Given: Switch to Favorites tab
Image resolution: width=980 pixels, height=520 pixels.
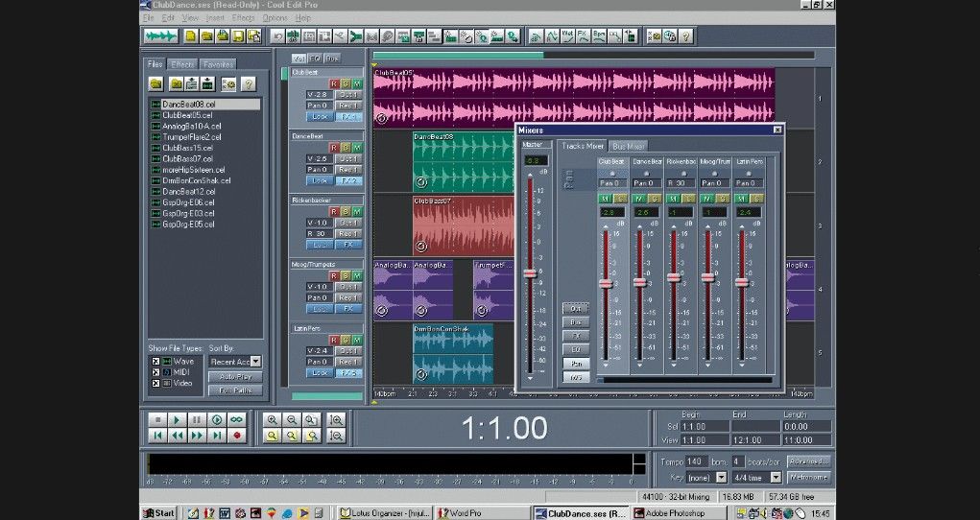Looking at the screenshot, I should tap(218, 64).
